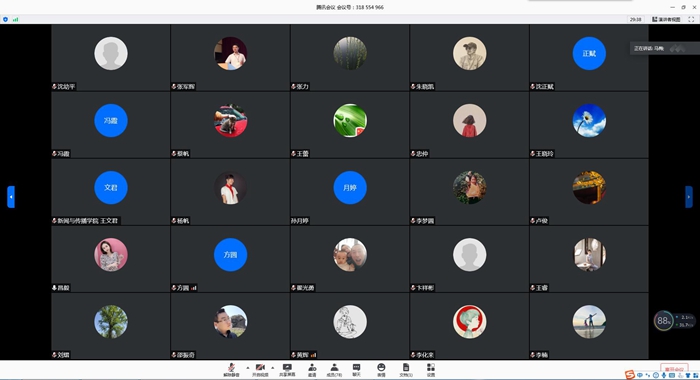Viewport: 700px width, 380px height.
Task: Go to next page of participants
Action: coord(689,197)
